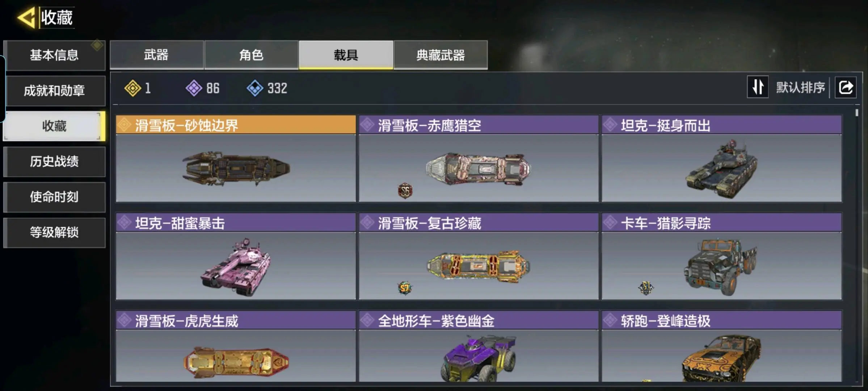Click the S6 season badge on 滑雪板-赤鹰猎空
Viewport: 868px width, 391px height.
click(405, 190)
